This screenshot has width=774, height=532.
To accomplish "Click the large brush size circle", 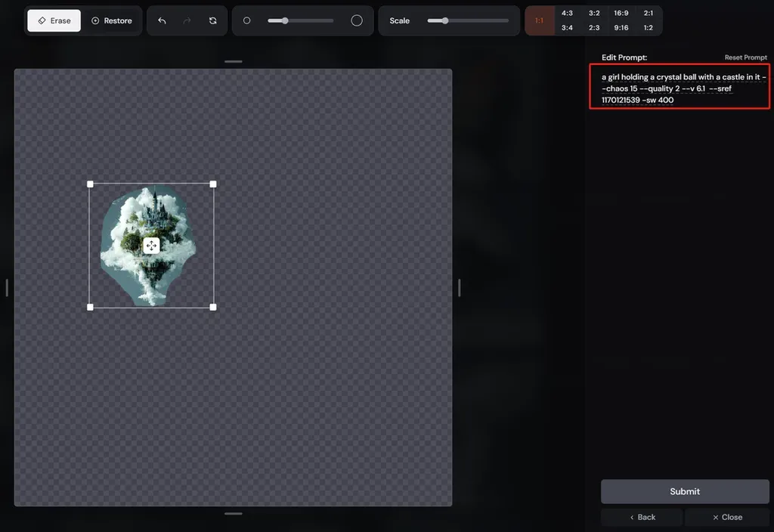I will tap(357, 20).
